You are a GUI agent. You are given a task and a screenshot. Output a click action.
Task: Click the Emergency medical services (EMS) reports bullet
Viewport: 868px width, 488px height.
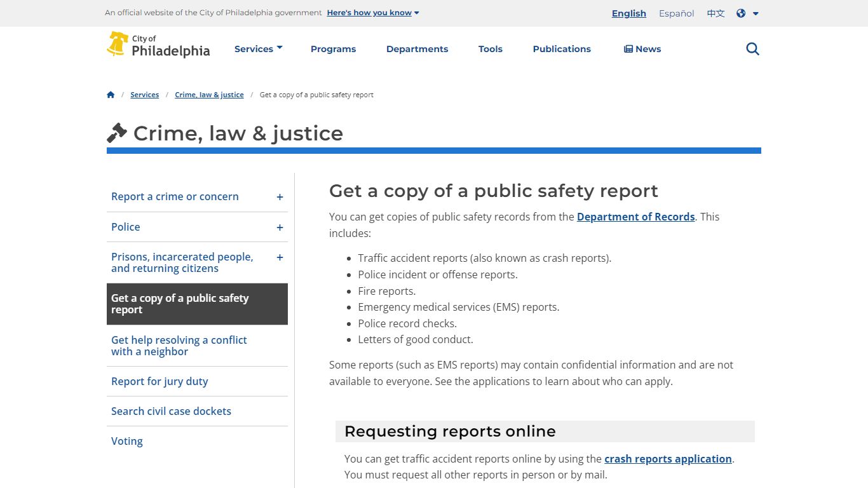(x=459, y=307)
